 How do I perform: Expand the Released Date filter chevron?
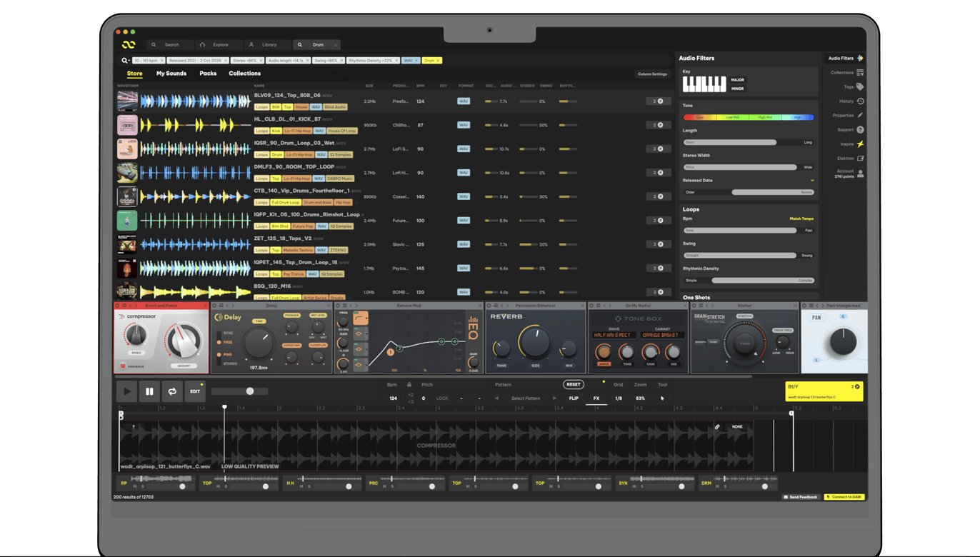pyautogui.click(x=812, y=181)
